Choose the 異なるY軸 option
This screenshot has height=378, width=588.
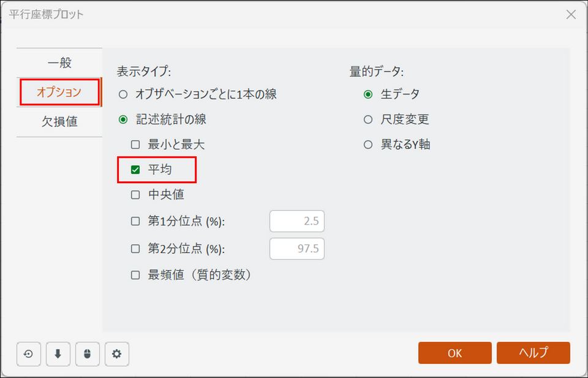(x=368, y=145)
